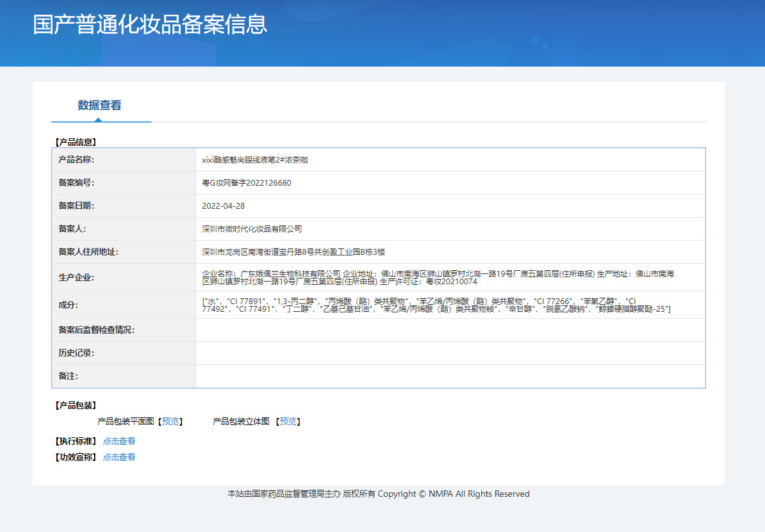The width and height of the screenshot is (765, 532).
Task: Click the 国产普通化妆品备案信息 page title
Action: 150,24
